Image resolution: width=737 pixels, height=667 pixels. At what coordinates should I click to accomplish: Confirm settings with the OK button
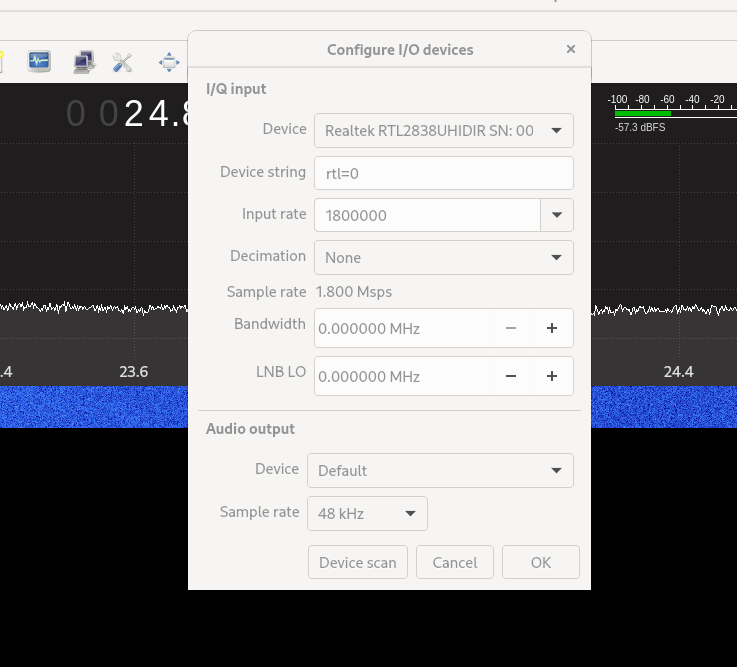coord(541,562)
